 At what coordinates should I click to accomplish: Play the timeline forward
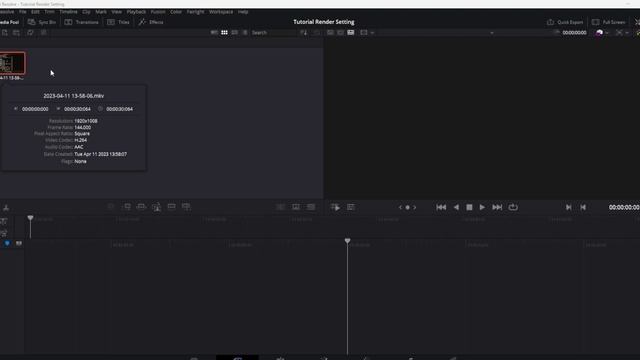click(482, 207)
